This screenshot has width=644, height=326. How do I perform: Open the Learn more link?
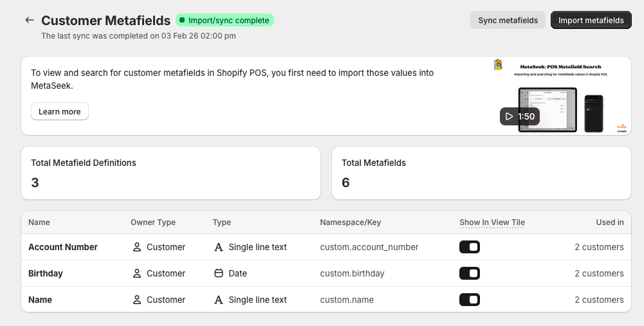click(60, 111)
